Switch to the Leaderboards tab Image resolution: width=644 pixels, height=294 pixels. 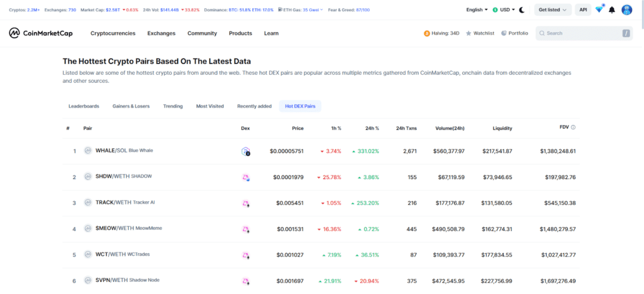pos(84,106)
